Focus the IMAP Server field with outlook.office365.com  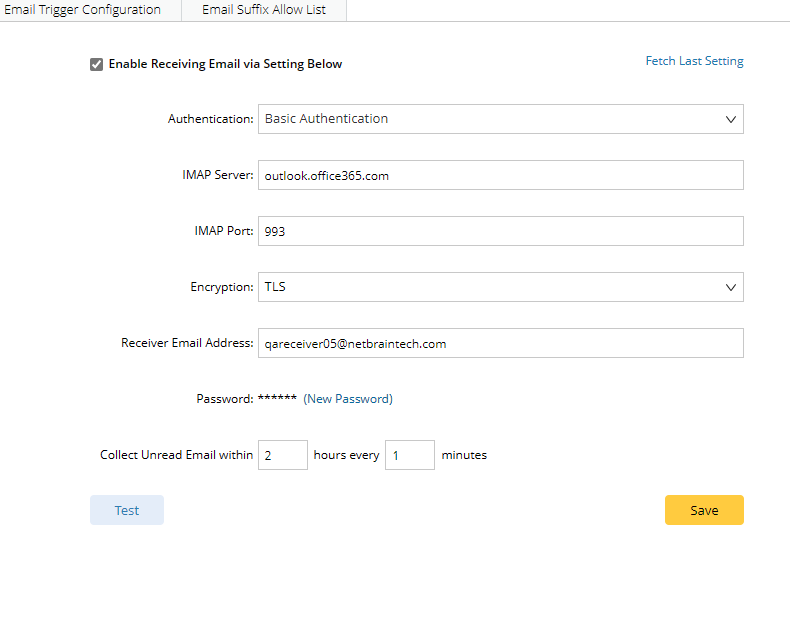pyautogui.click(x=500, y=175)
